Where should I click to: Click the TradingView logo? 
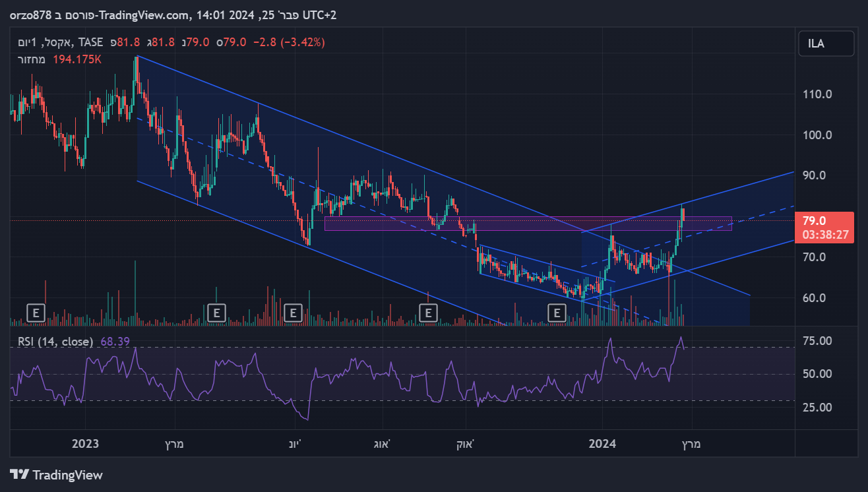click(x=57, y=475)
